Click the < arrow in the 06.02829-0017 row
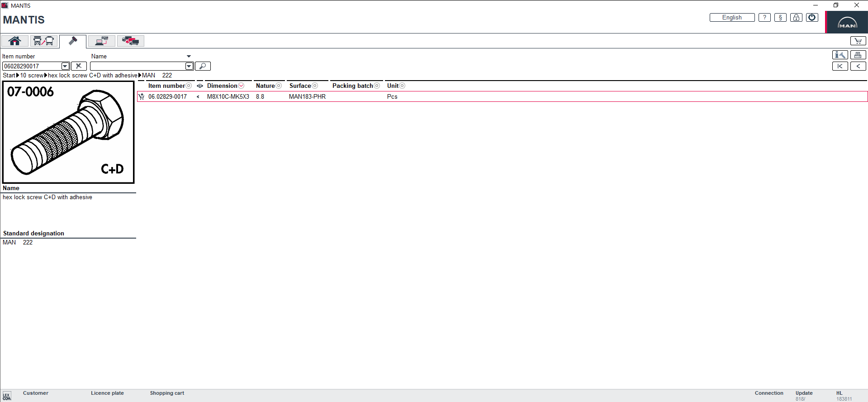This screenshot has width=868, height=402. click(x=198, y=97)
